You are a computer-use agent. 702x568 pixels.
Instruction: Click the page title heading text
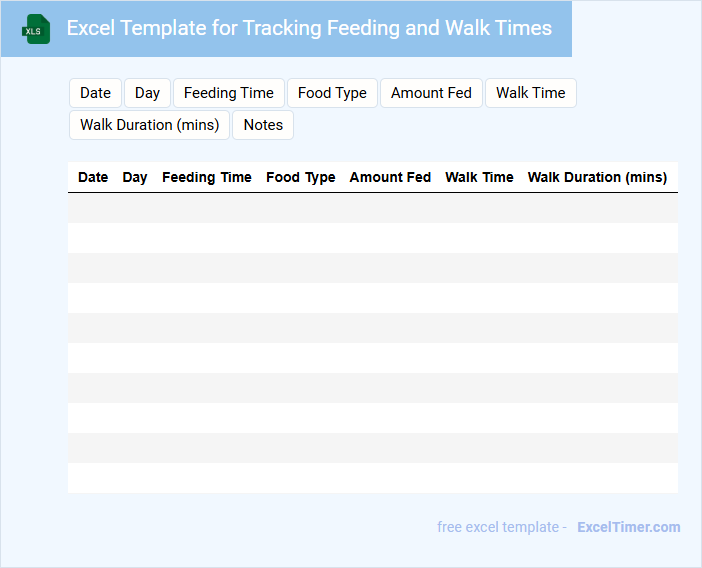pyautogui.click(x=309, y=28)
